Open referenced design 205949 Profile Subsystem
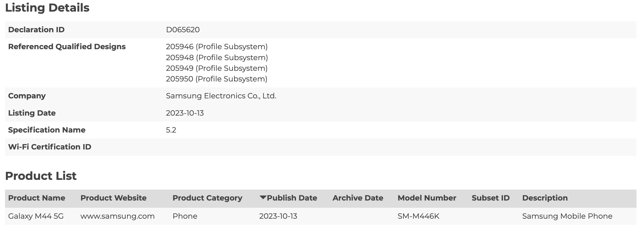Viewport: 644px width, 235px height. pos(217,68)
